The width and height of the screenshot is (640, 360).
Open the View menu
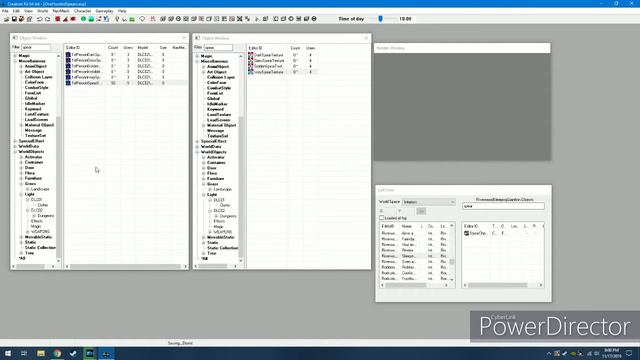[29, 11]
